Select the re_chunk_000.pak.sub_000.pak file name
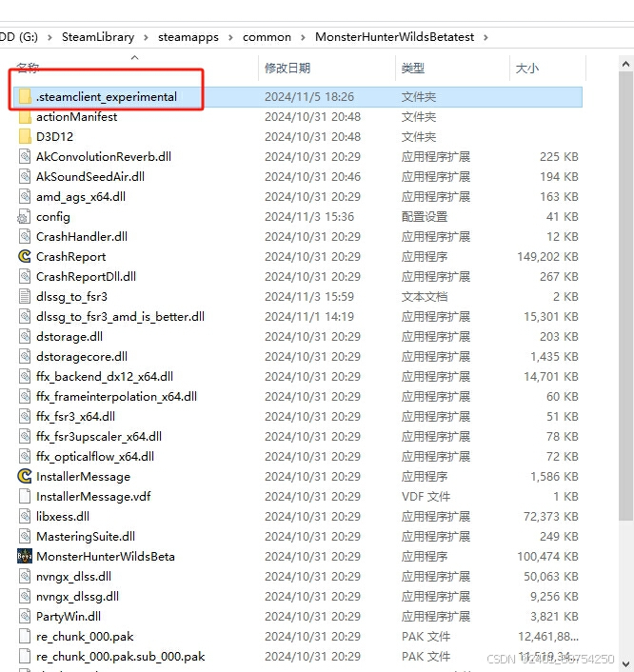634x672 pixels. 120,657
